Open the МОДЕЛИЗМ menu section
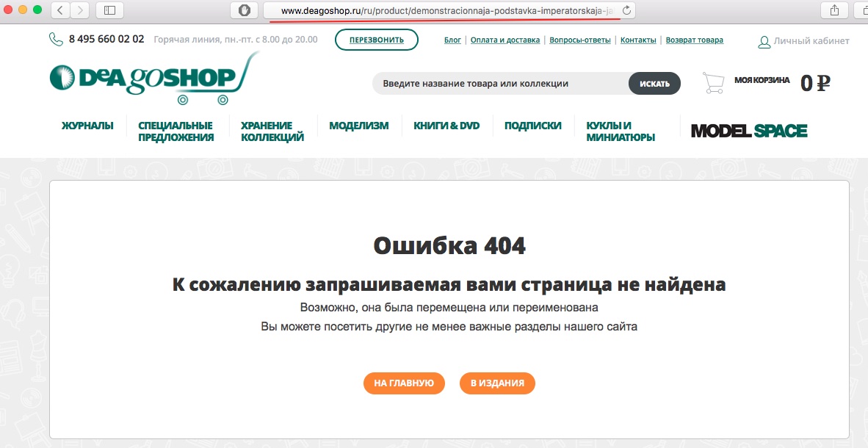Screen dimensions: 868x448 358,126
